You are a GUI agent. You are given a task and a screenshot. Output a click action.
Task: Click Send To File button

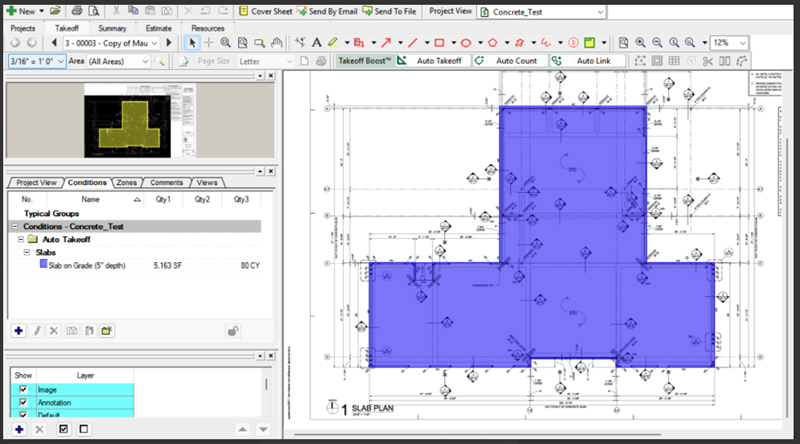pyautogui.click(x=389, y=11)
